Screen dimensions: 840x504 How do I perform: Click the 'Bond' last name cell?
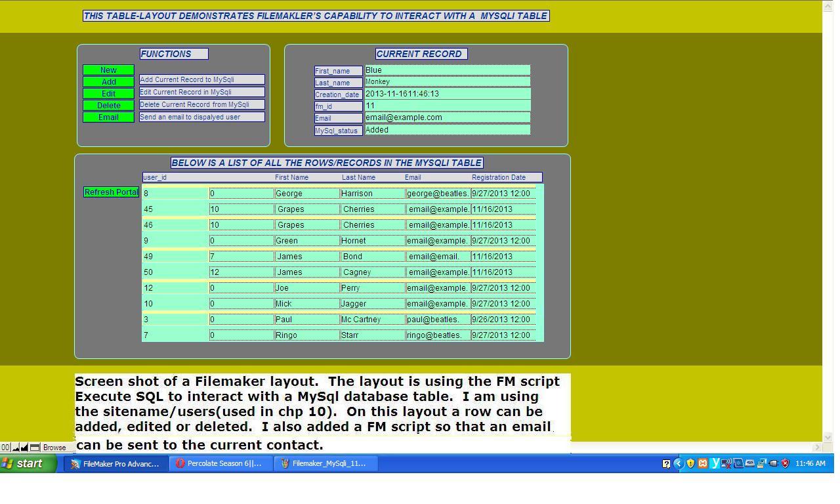[x=372, y=257]
